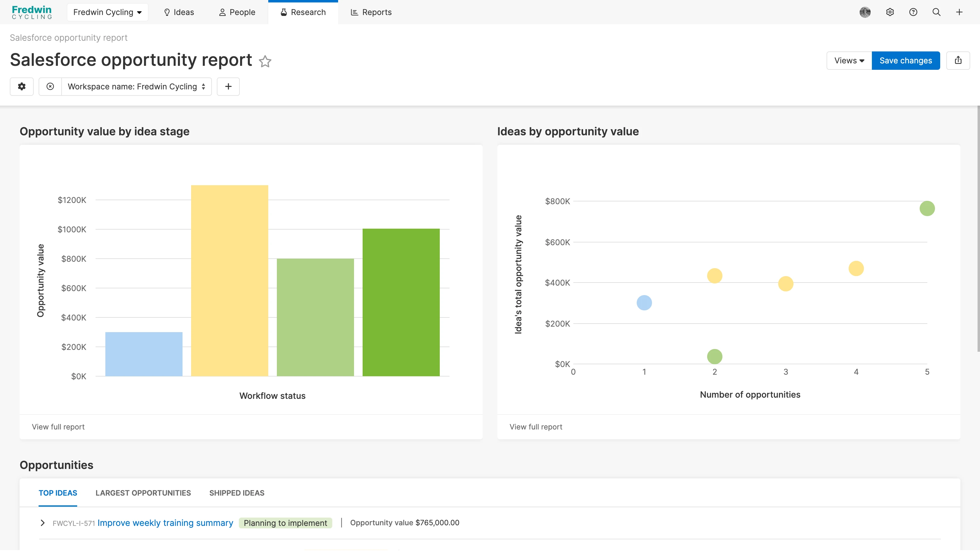Open the Views dropdown
The width and height of the screenshot is (980, 551).
(x=848, y=61)
